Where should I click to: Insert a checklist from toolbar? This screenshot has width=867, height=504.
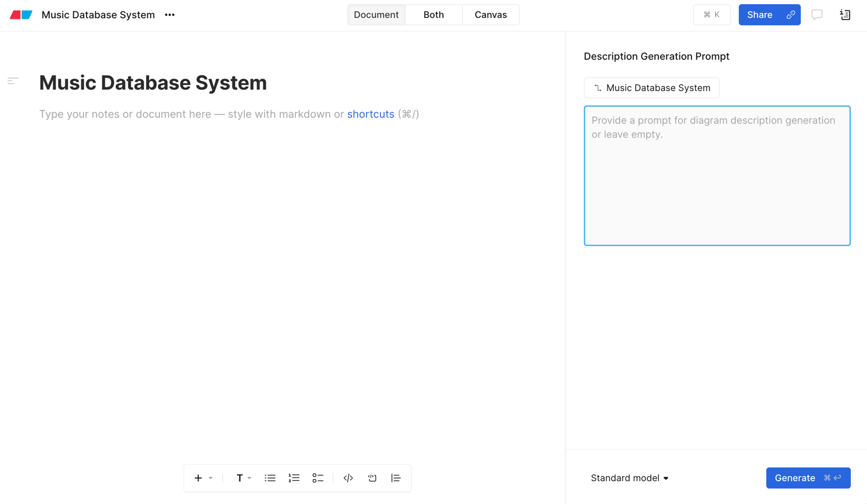click(x=318, y=478)
